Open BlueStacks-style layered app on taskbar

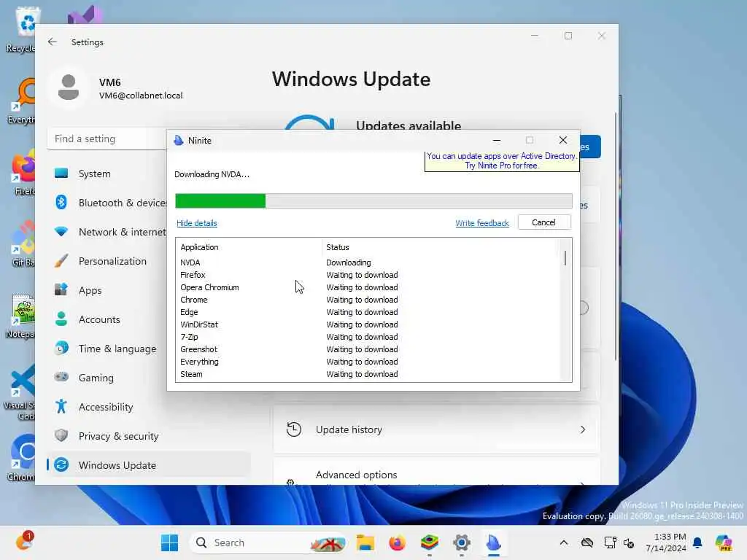[429, 542]
